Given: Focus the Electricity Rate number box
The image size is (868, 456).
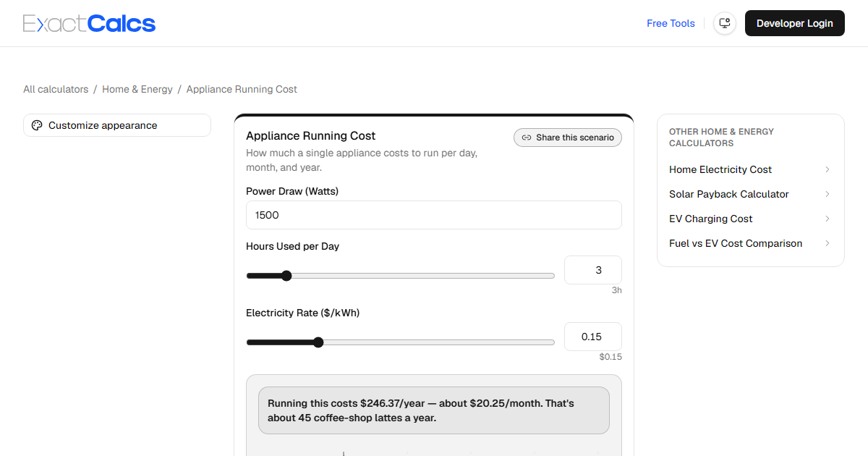Looking at the screenshot, I should pyautogui.click(x=593, y=337).
